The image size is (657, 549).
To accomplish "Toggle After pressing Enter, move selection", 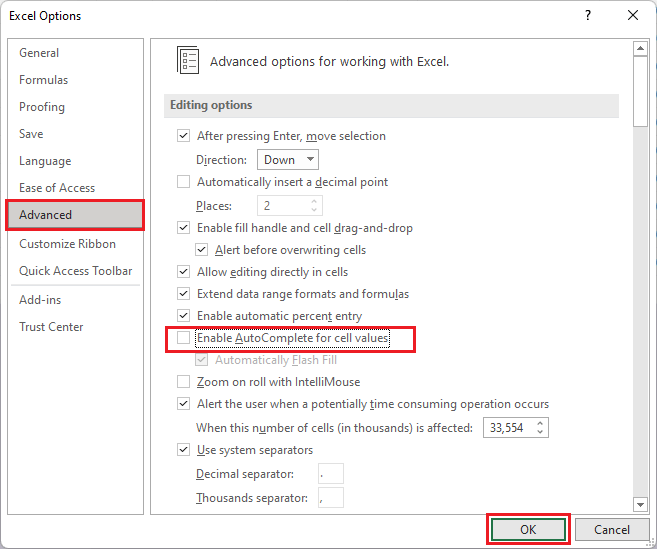I will 184,136.
